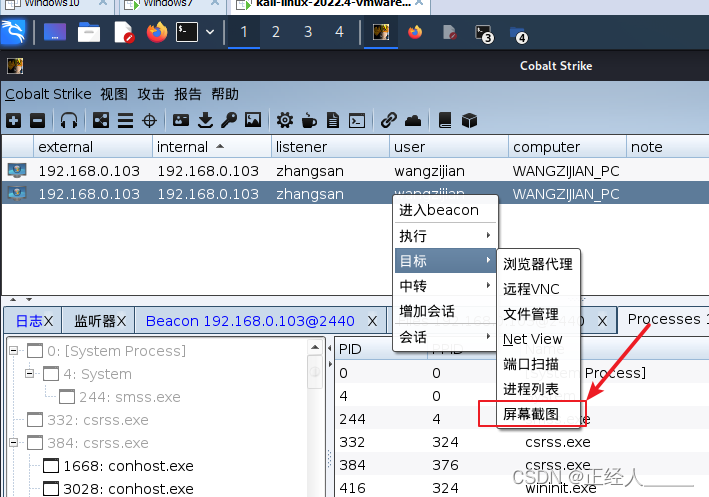Viewport: 709px width, 497px height.
Task: Click the terminal scripted delivery icon
Action: tap(357, 121)
